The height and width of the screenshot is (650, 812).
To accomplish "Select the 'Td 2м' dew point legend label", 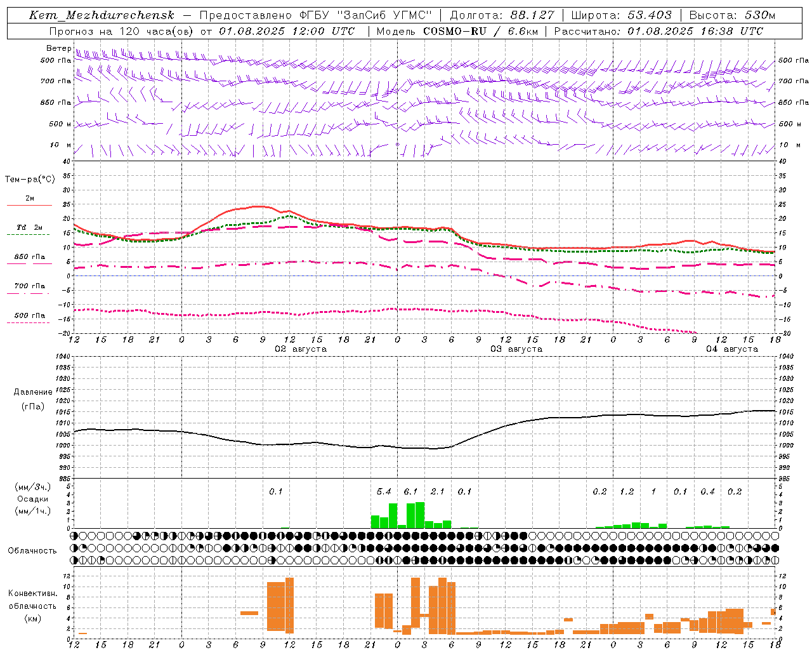I will 29,227.
